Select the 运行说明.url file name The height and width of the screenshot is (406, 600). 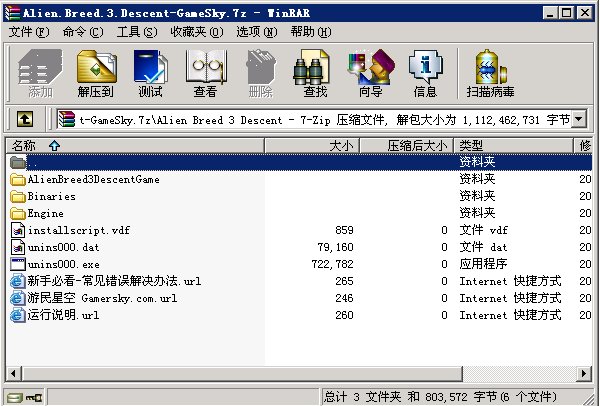63,316
